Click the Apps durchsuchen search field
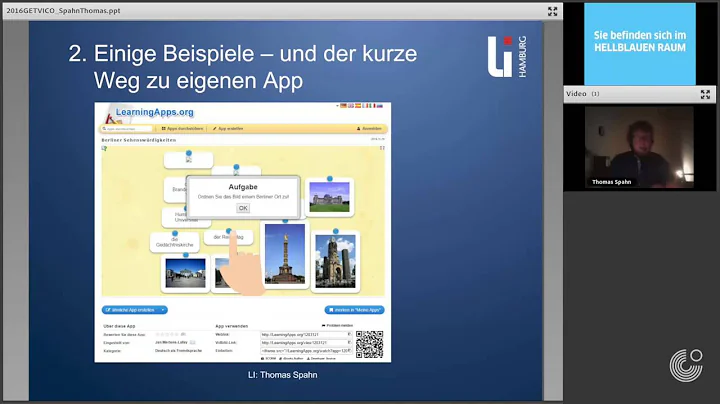 click(x=127, y=129)
